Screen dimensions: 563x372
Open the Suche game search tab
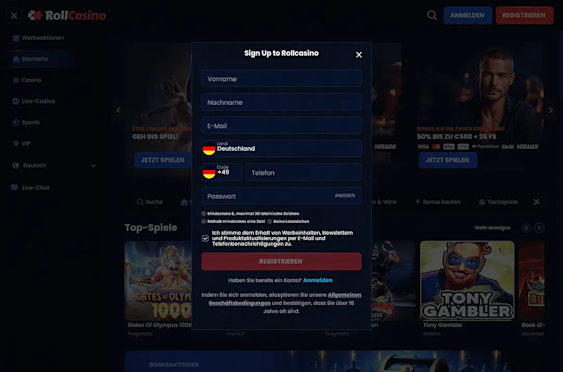point(150,202)
